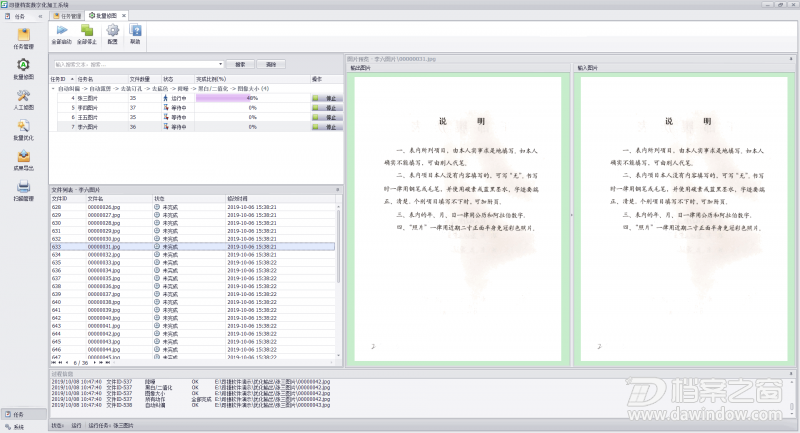The width and height of the screenshot is (800, 433).
Task: Select 任务 section at sidebar bottom
Action: coord(23,414)
